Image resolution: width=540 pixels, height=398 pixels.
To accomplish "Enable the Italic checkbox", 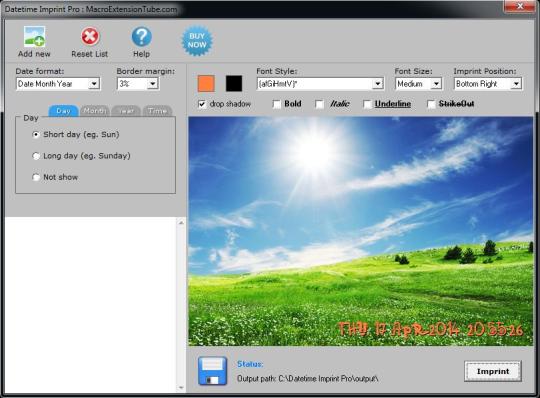I will [320, 104].
